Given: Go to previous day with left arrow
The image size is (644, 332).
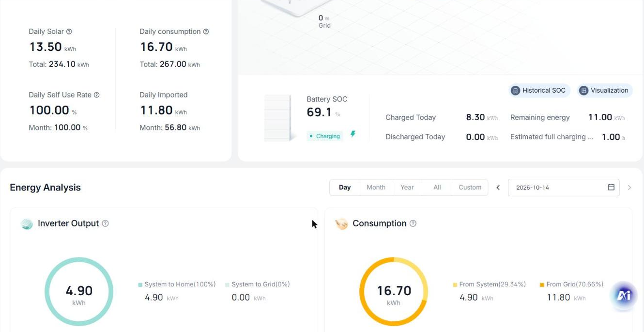Looking at the screenshot, I should tap(498, 188).
